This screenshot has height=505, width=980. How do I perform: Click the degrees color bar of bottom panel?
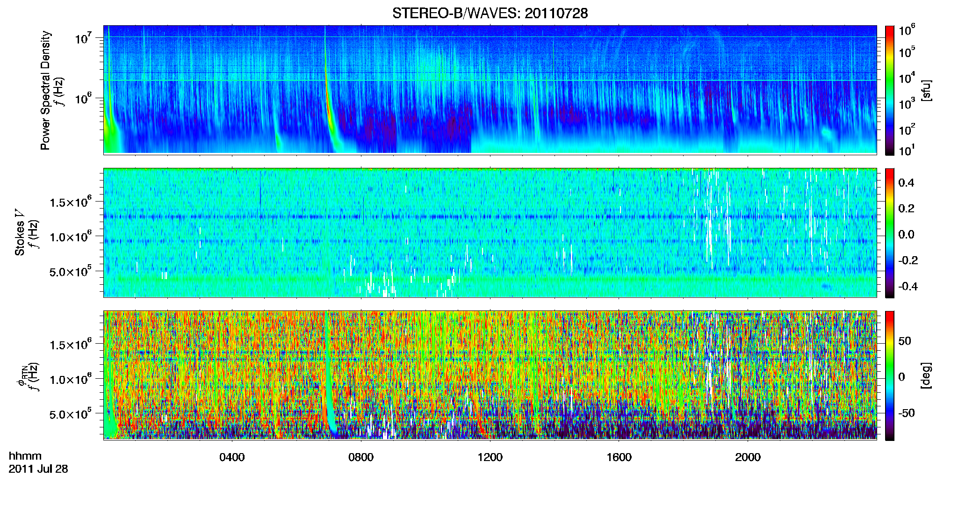click(x=890, y=375)
